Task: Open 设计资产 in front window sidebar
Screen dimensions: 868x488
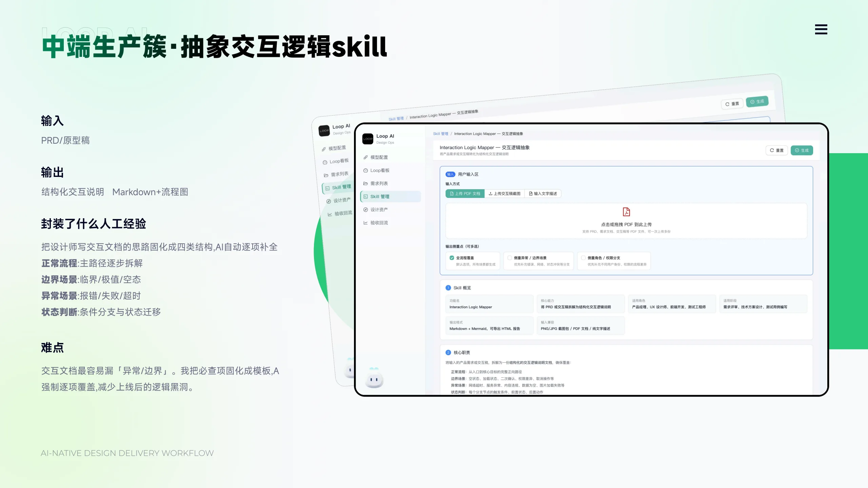Action: 379,209
